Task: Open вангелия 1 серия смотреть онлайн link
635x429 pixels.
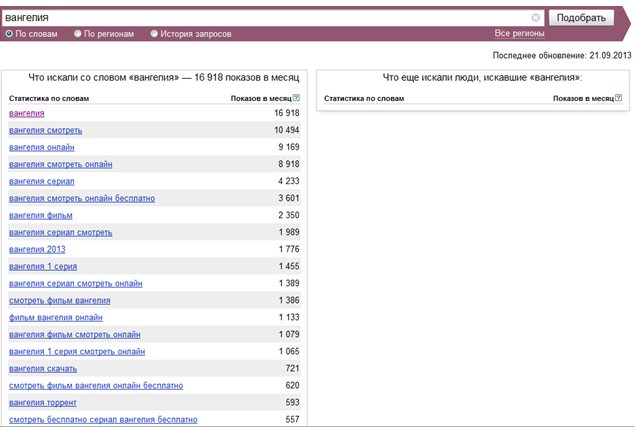Action: tap(77, 352)
